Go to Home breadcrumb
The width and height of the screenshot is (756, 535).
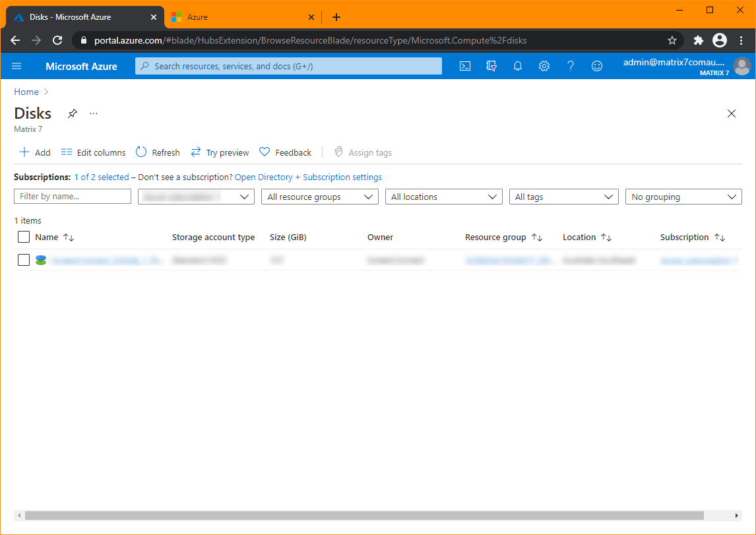(26, 92)
